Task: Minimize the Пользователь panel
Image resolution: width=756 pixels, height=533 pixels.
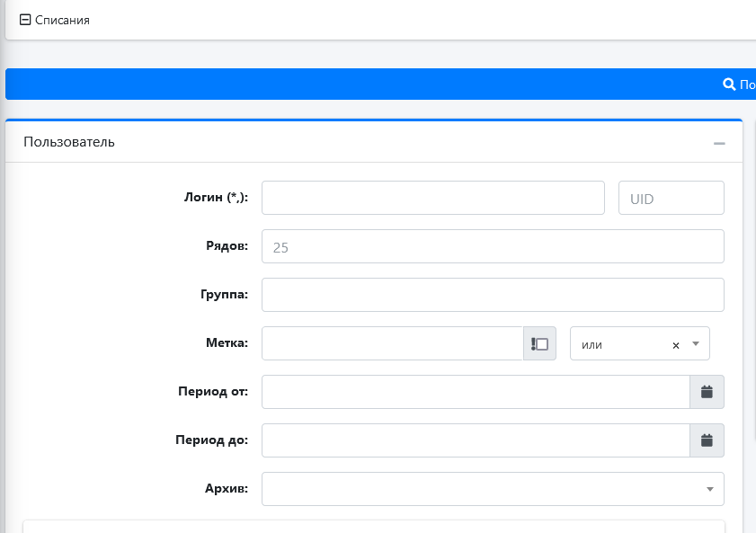Action: (x=719, y=143)
